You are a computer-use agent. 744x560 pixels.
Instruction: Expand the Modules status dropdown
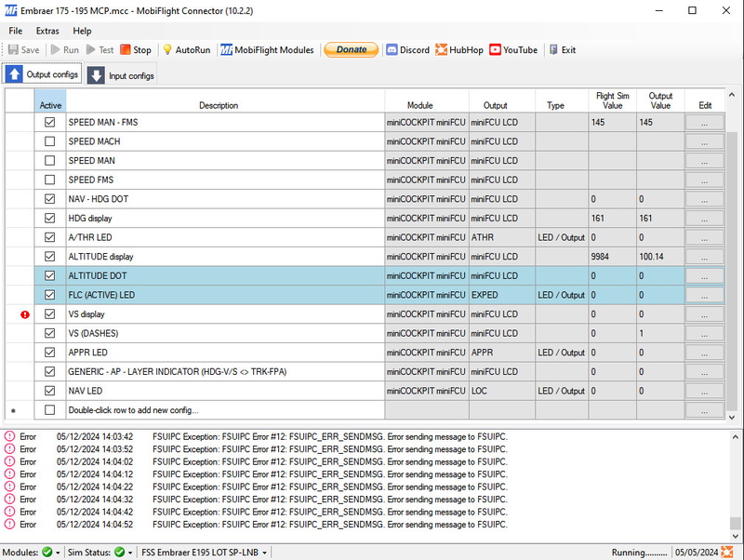[58, 553]
